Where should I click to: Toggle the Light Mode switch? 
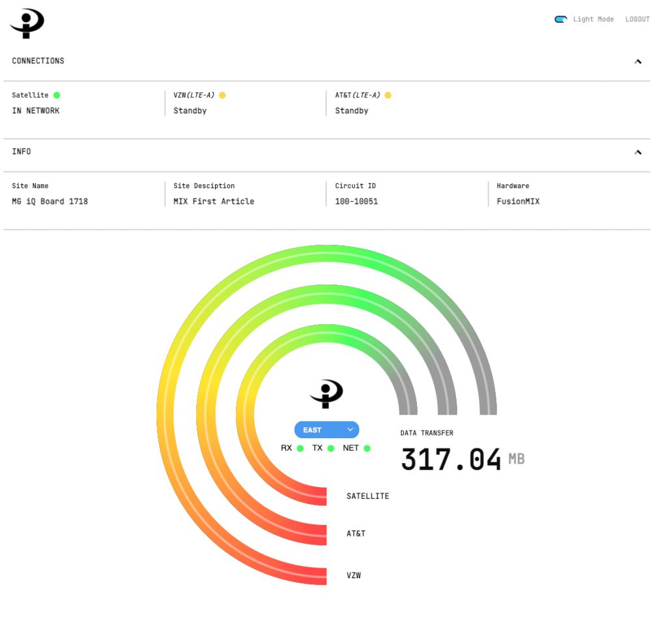561,19
